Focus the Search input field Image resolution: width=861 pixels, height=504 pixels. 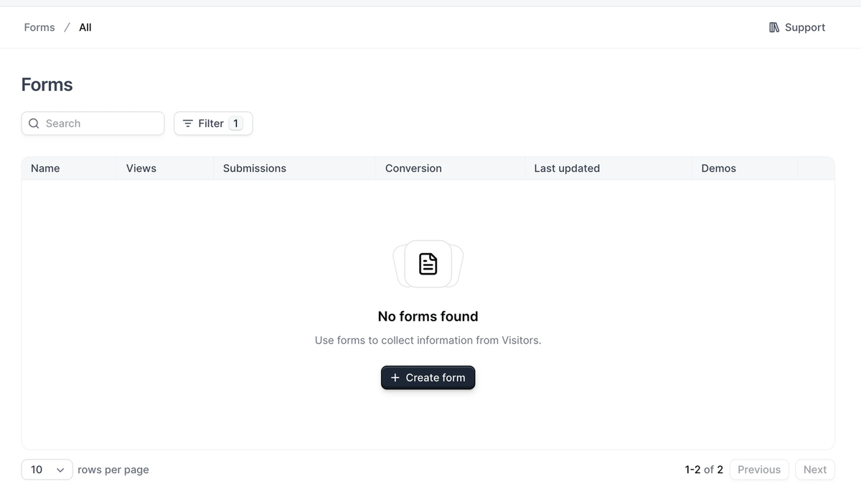(93, 123)
